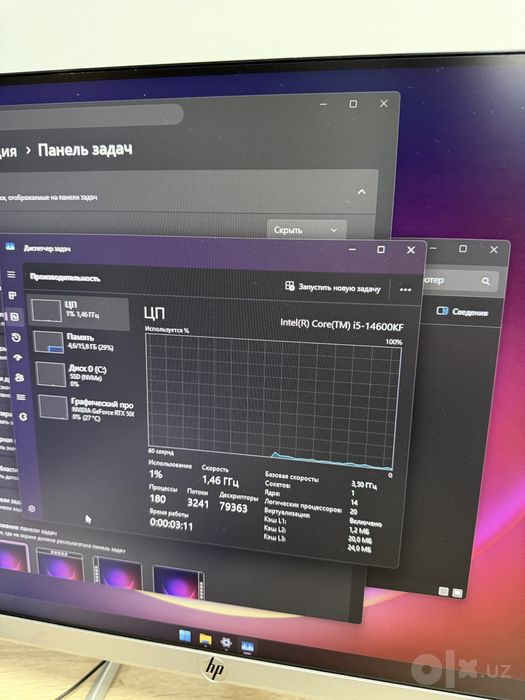This screenshot has width=525, height=700.
Task: Open Windows Start menu on taskbar
Action: tap(185, 636)
